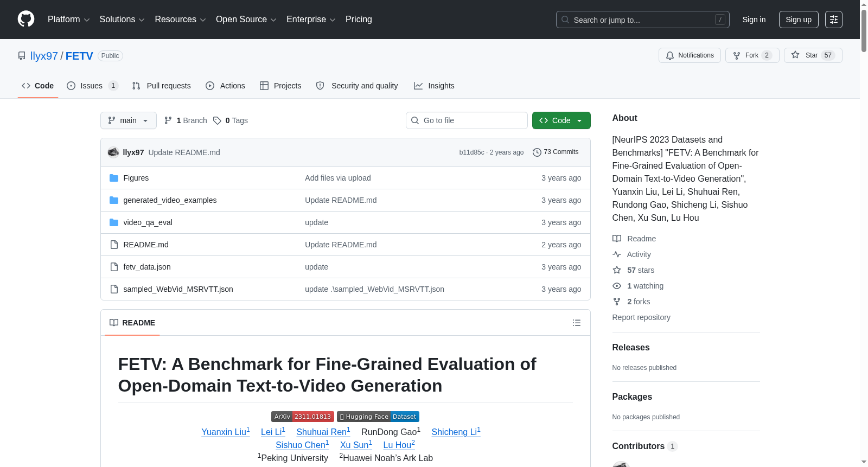Open the llyx97 owner link
Image resolution: width=868 pixels, height=467 pixels.
click(44, 56)
